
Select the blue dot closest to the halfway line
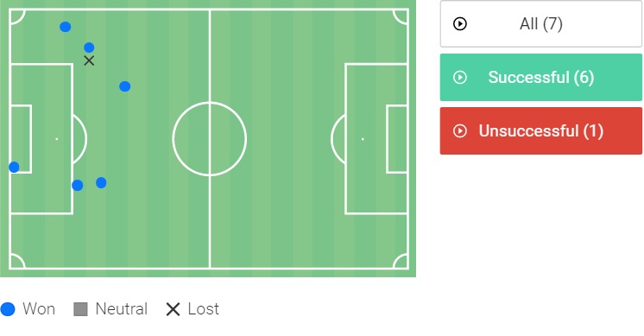point(125,86)
